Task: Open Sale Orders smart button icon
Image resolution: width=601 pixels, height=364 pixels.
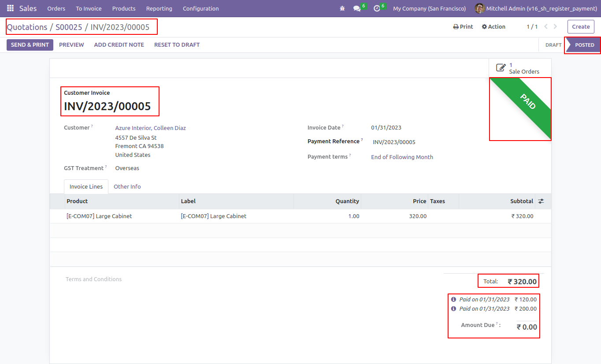Action: 501,68
